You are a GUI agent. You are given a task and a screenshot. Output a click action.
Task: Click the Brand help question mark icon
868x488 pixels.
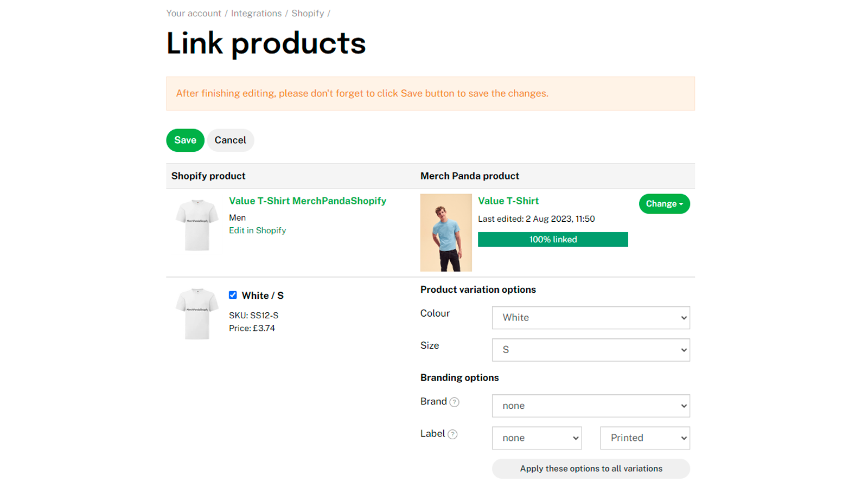tap(455, 402)
